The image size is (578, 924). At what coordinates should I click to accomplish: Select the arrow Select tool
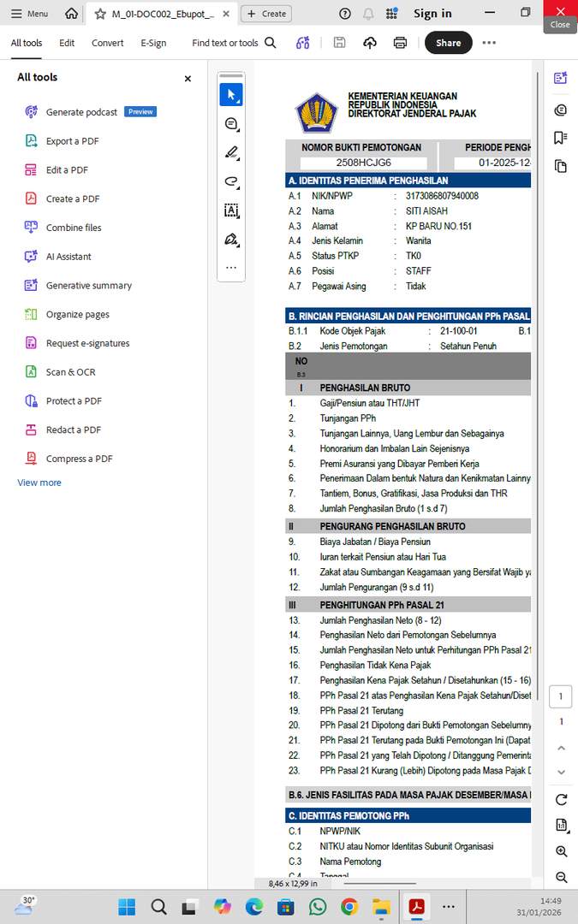231,95
